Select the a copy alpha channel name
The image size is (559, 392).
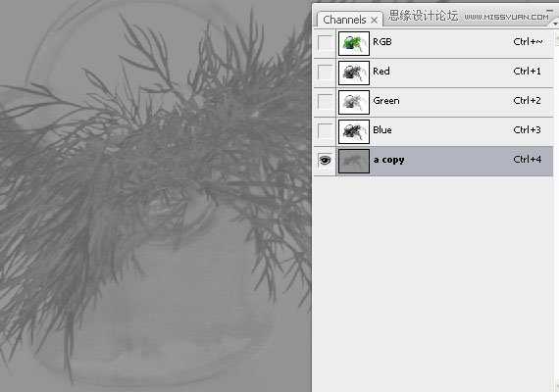(x=389, y=160)
